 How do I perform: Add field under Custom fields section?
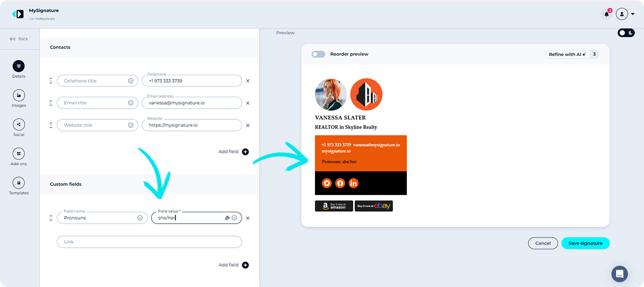coord(233,265)
